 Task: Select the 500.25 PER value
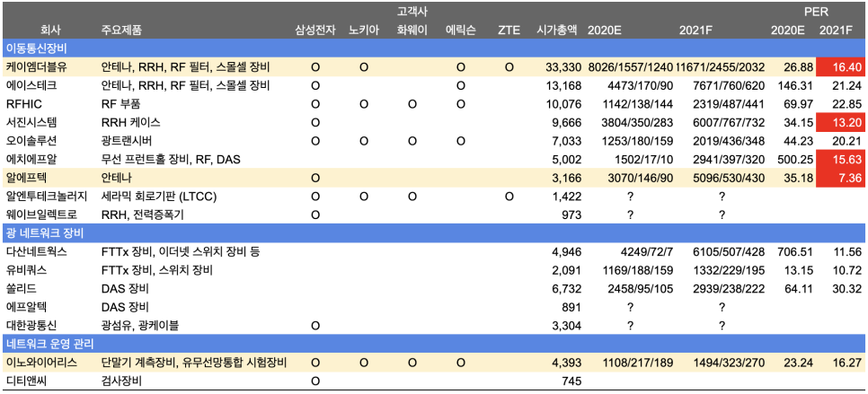(x=795, y=160)
